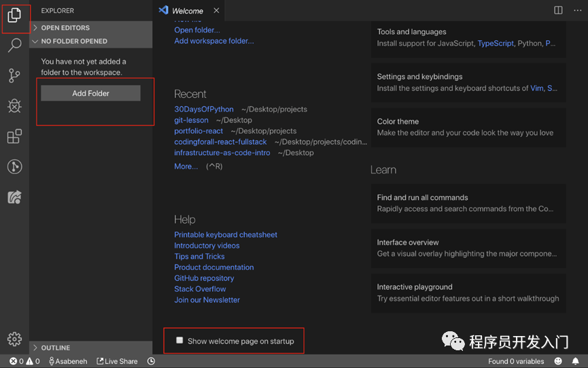This screenshot has height=368, width=588.
Task: Open the editor More Actions ellipsis
Action: click(578, 10)
